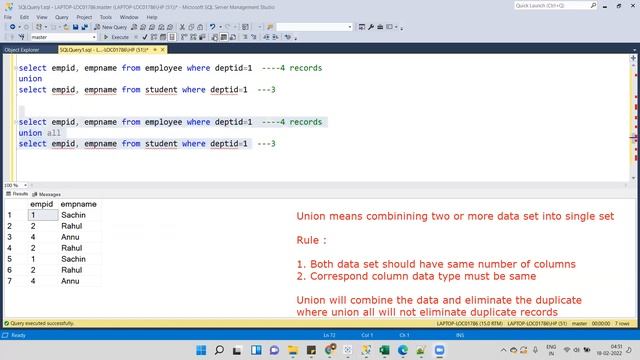Close the SQLQuery1.sql tab
This screenshot has height=360, width=640.
(x=162, y=49)
